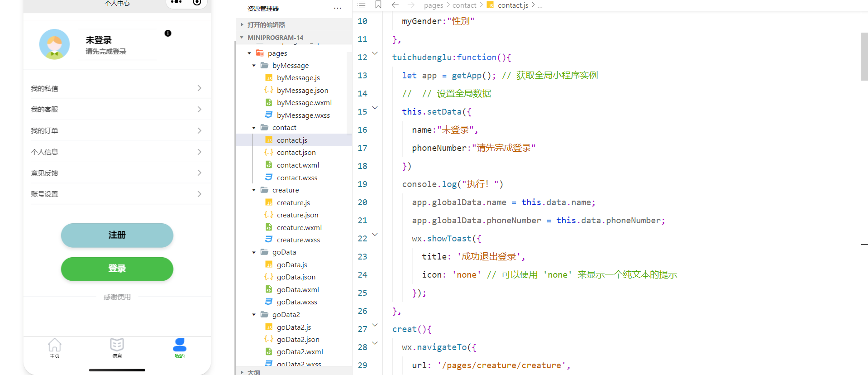Open 意见反馈 row
The image size is (868, 375).
117,173
